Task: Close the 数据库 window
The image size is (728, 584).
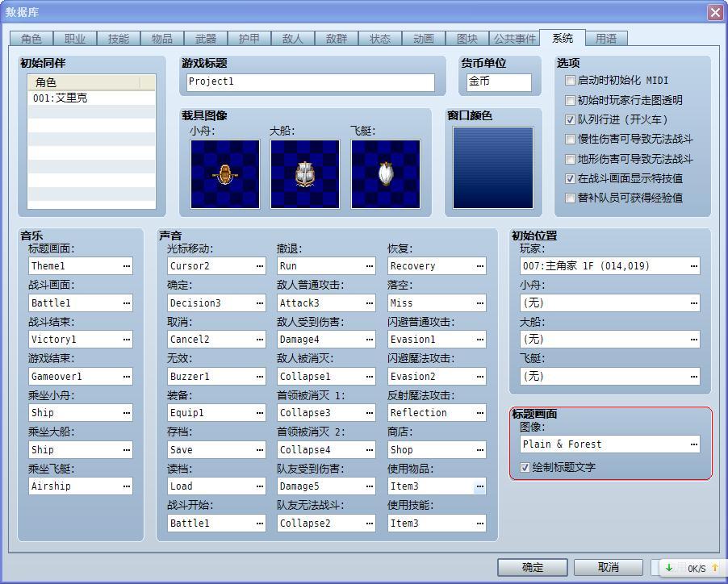Action: tap(715, 12)
